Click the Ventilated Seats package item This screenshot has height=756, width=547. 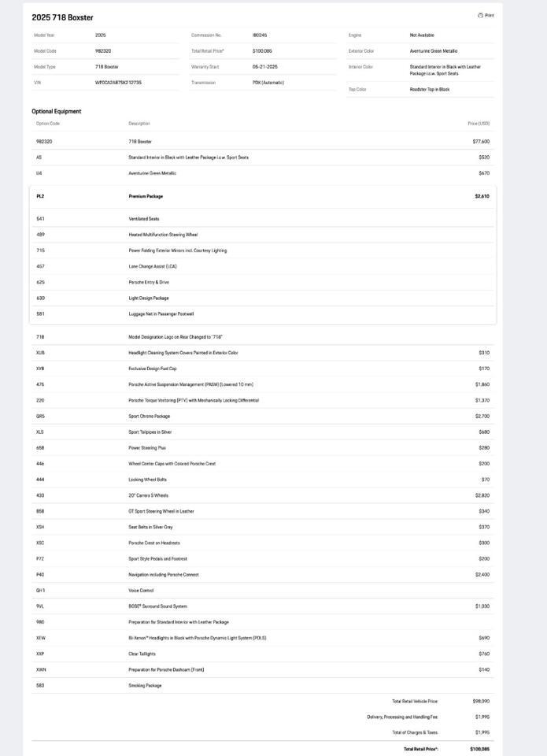tap(144, 219)
